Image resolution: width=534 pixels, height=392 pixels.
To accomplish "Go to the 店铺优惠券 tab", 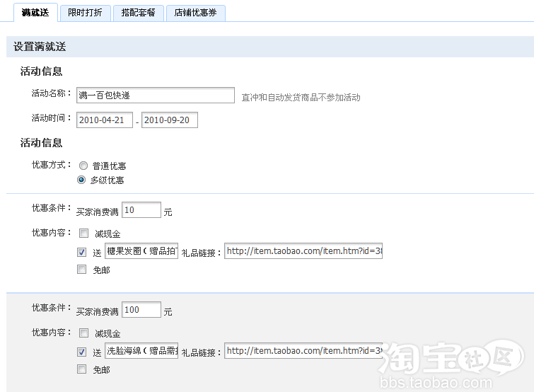I will pos(195,13).
